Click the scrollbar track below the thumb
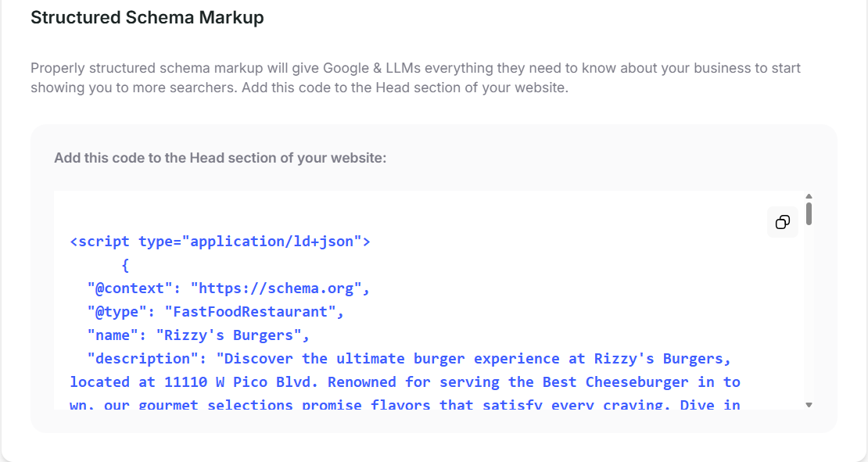The width and height of the screenshot is (868, 462). (809, 313)
